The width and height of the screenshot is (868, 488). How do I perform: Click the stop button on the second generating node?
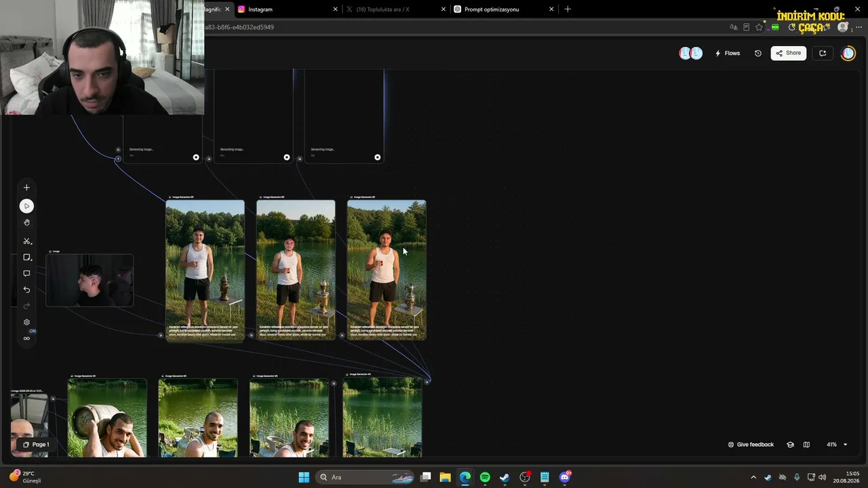coord(287,157)
